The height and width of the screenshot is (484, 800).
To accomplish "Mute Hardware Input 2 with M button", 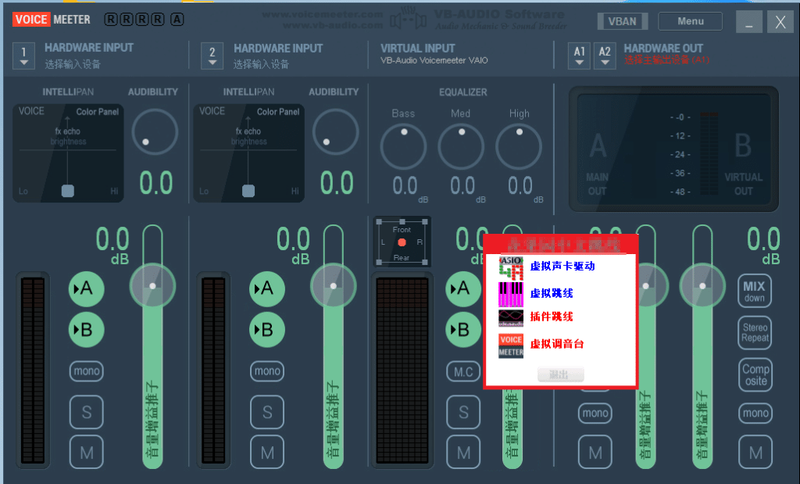I will pos(267,452).
